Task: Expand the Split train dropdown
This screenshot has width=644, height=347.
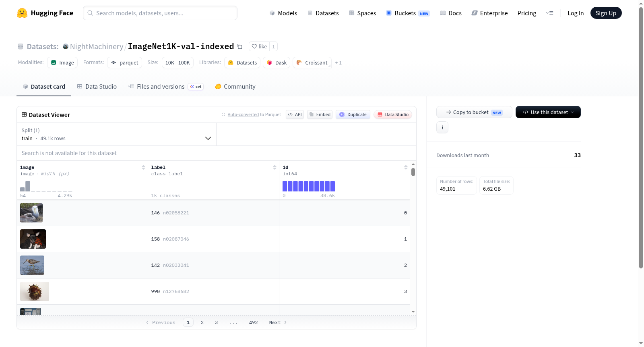Action: (117, 134)
